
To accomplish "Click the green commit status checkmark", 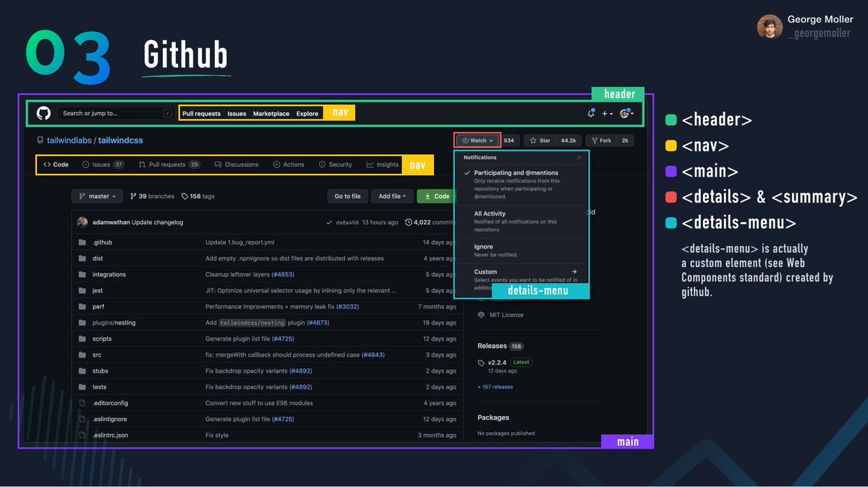I will [x=329, y=222].
